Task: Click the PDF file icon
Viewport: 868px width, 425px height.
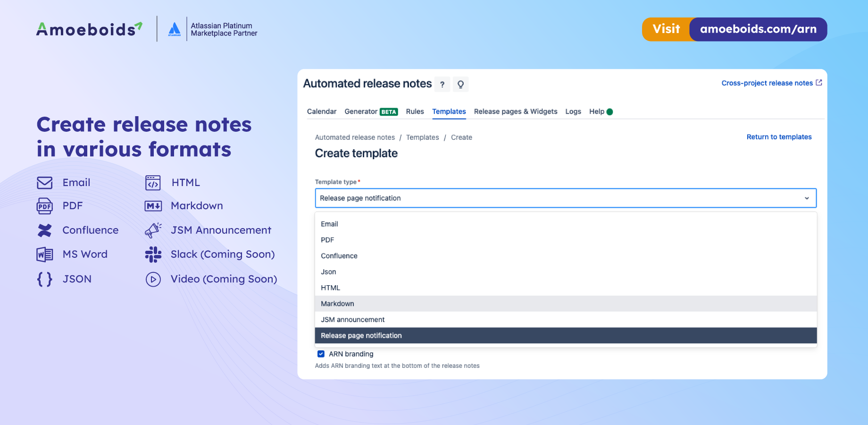Action: pyautogui.click(x=45, y=206)
